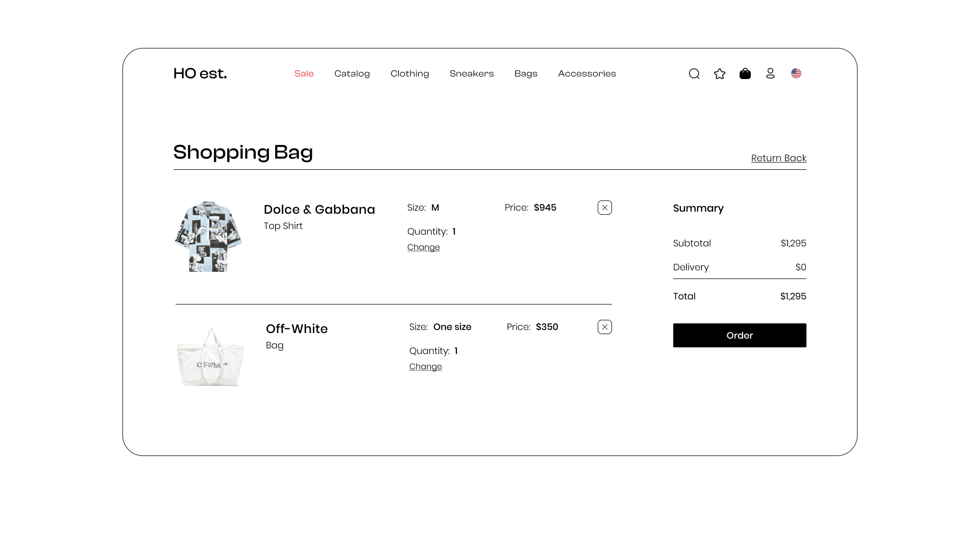Click the HO est. logo
The image size is (980, 558).
coord(200,73)
